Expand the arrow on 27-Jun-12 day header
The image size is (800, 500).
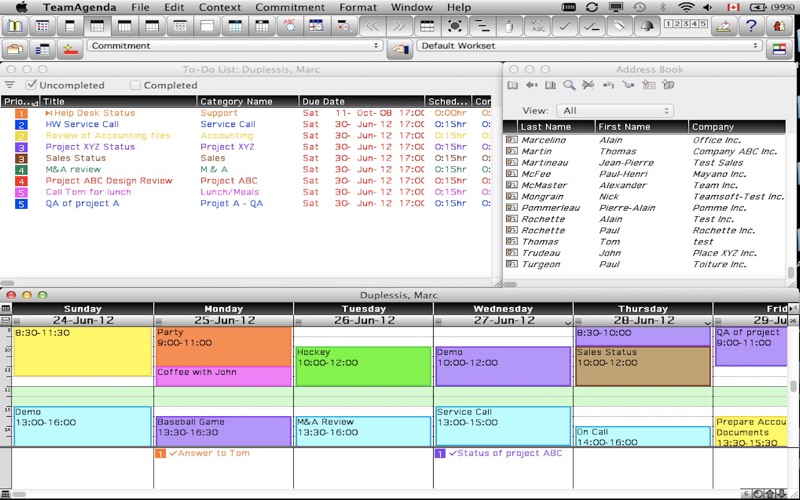click(x=567, y=322)
